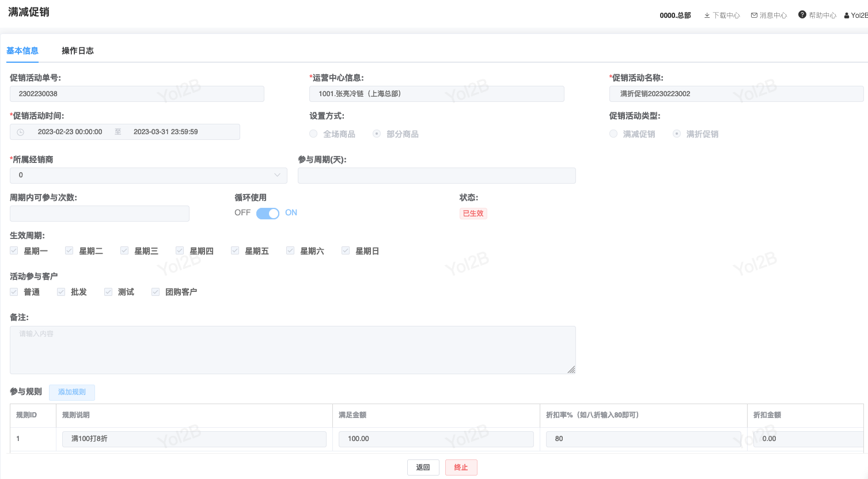
Task: Click the 满减促销 page title
Action: (x=29, y=12)
